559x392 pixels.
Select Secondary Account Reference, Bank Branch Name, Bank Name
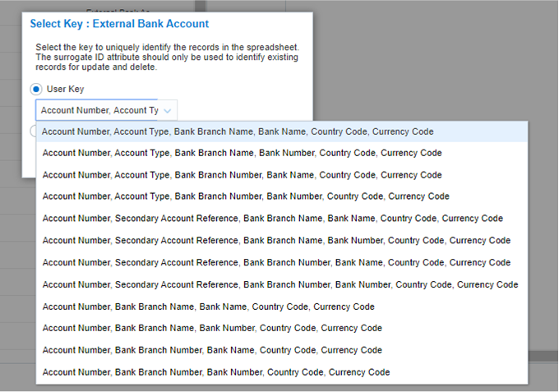[x=272, y=219]
